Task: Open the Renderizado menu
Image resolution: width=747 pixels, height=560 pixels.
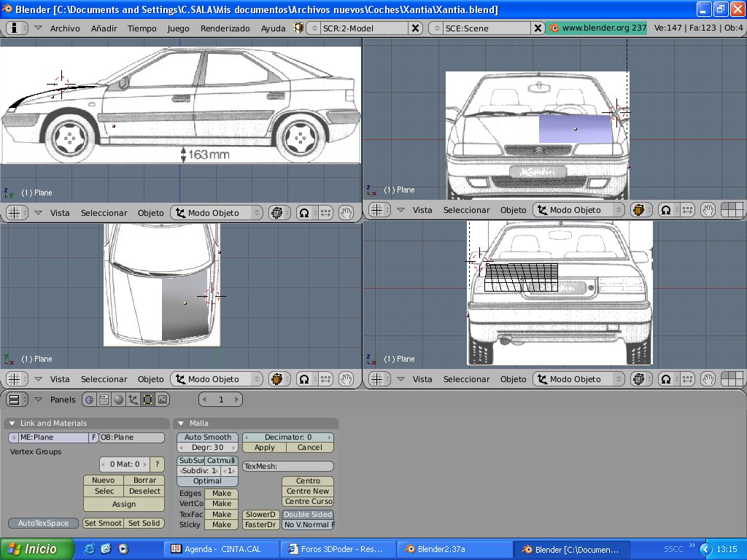Action: click(x=225, y=28)
